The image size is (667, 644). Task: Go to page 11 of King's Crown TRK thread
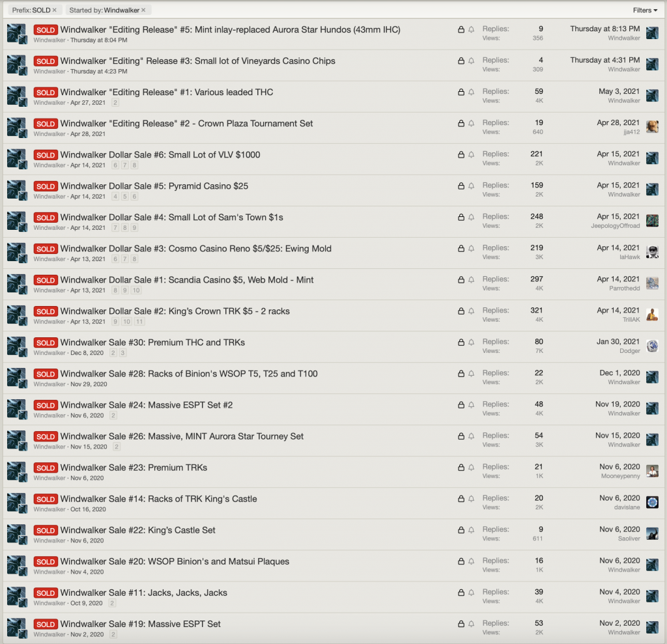(140, 322)
